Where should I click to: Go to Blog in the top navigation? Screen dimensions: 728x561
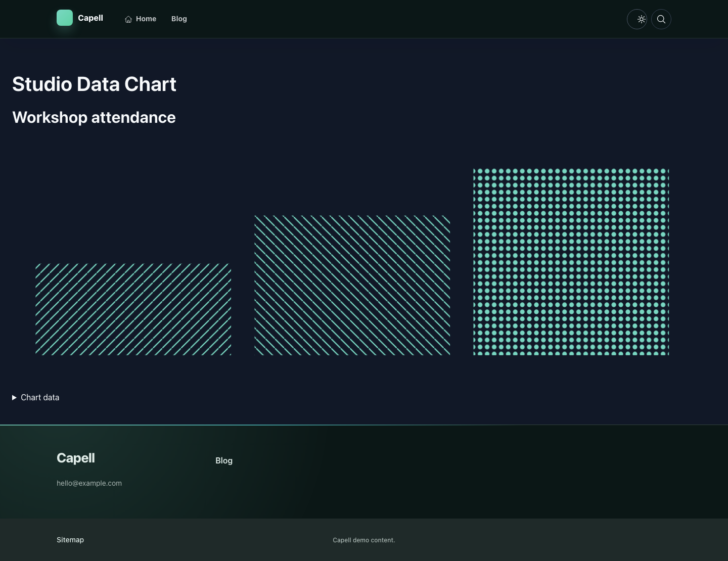tap(179, 19)
